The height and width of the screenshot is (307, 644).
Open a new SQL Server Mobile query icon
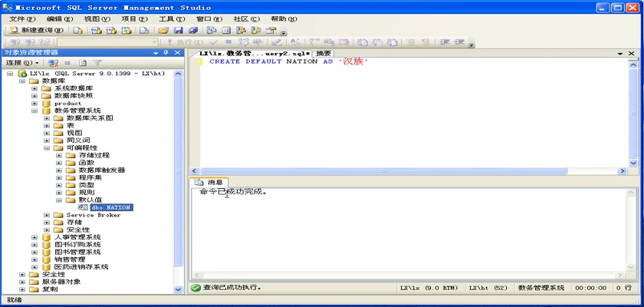144,31
